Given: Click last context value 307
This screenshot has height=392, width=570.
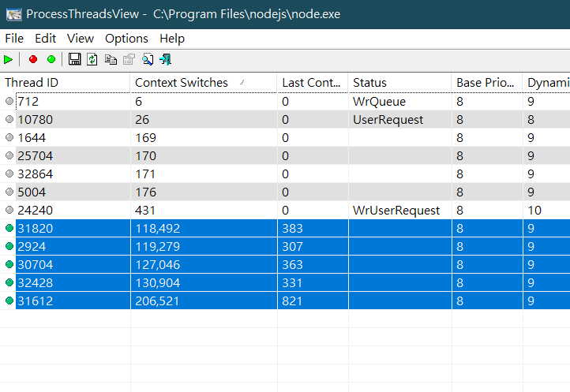Looking at the screenshot, I should click(292, 247).
